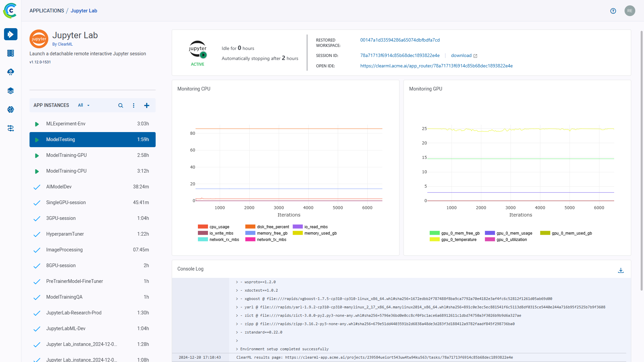
Task: Select the Pipelines icon in the sidebar
Action: (11, 128)
